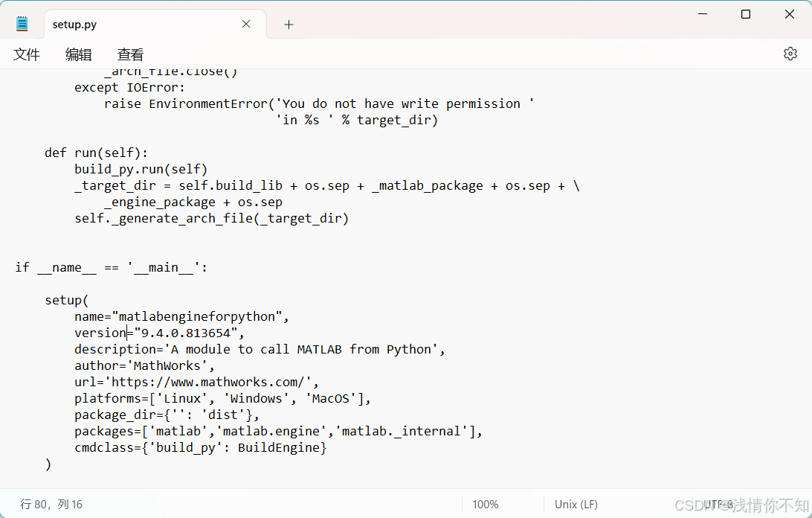Click the Unix (LF) line-ending indicator
The width and height of the screenshot is (812, 518).
point(576,504)
